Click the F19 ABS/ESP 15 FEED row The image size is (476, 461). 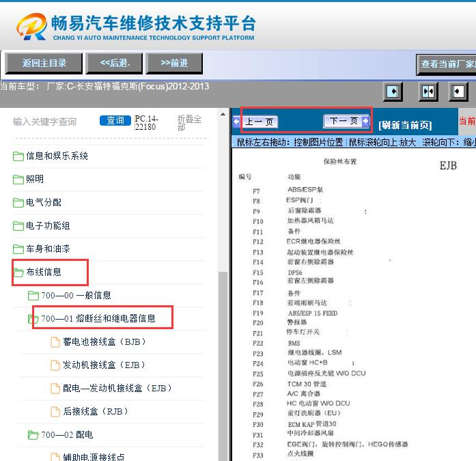tap(295, 313)
